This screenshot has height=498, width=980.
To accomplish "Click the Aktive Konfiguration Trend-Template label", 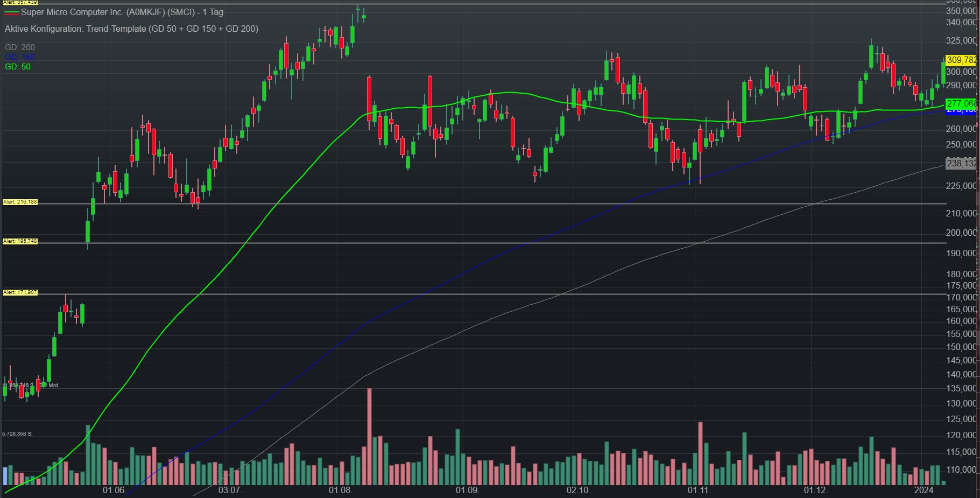I will tap(131, 29).
